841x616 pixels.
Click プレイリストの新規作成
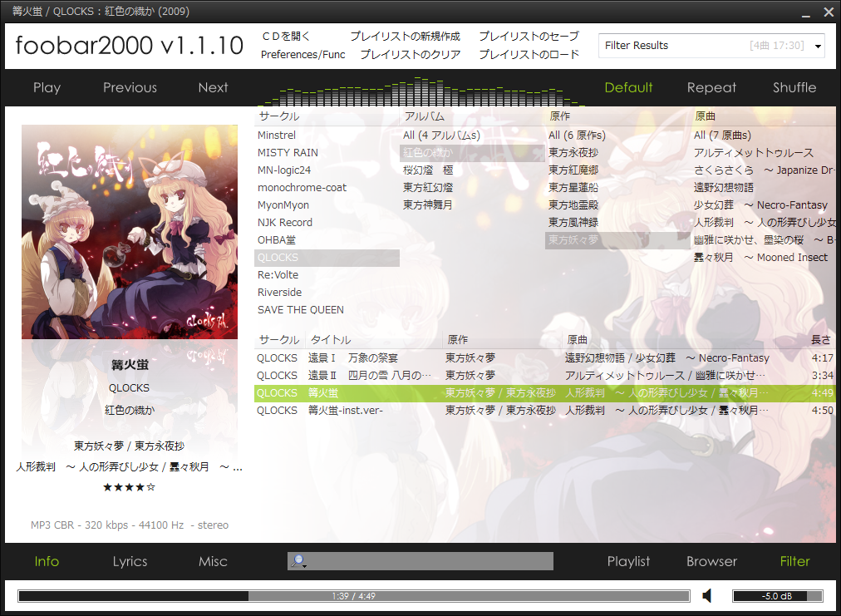click(x=405, y=37)
